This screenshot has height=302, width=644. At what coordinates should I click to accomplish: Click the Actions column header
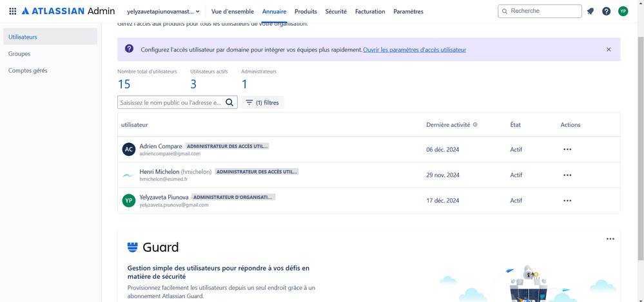click(571, 125)
